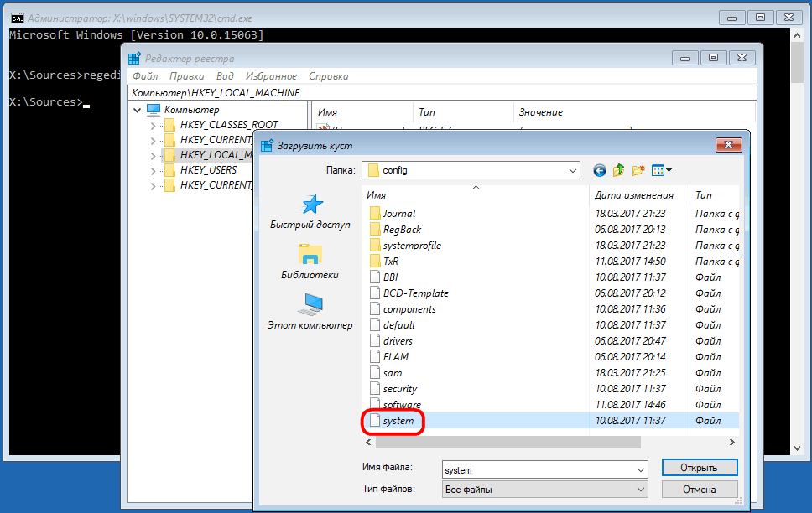Open the Справка menu
The height and width of the screenshot is (513, 812).
pyautogui.click(x=328, y=76)
